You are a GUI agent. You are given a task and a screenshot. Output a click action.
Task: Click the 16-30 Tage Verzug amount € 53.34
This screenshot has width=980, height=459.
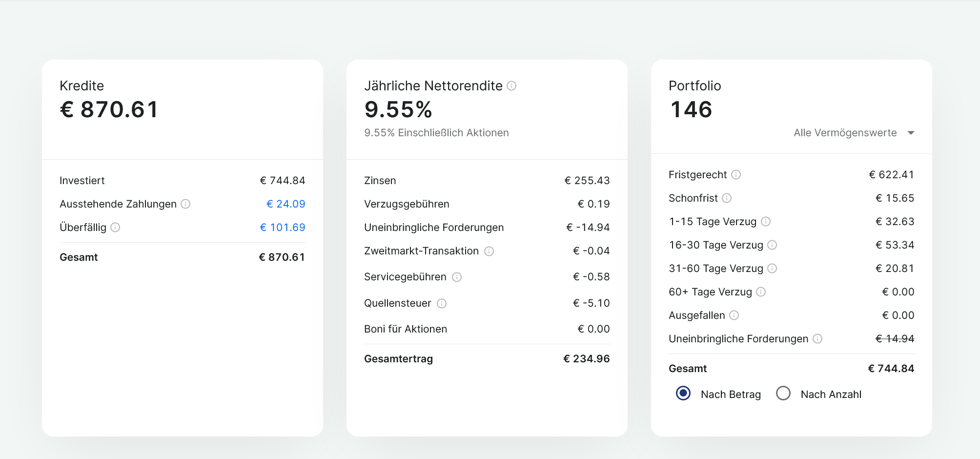pyautogui.click(x=895, y=245)
